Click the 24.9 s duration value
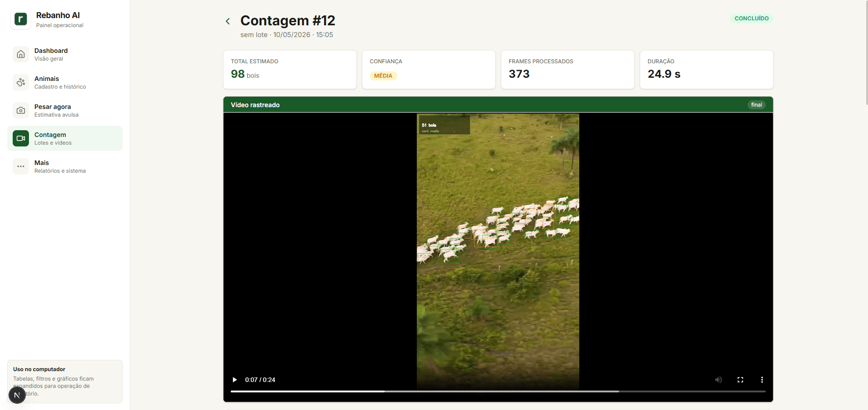Screen dimensions: 868x410 click(x=664, y=74)
